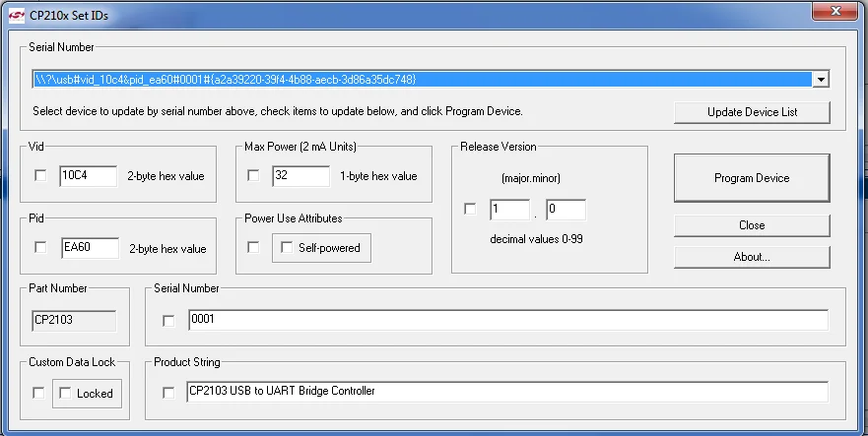Image resolution: width=868 pixels, height=436 pixels.
Task: Click the '2-byte hex value' label beside Vid
Action: 167,176
